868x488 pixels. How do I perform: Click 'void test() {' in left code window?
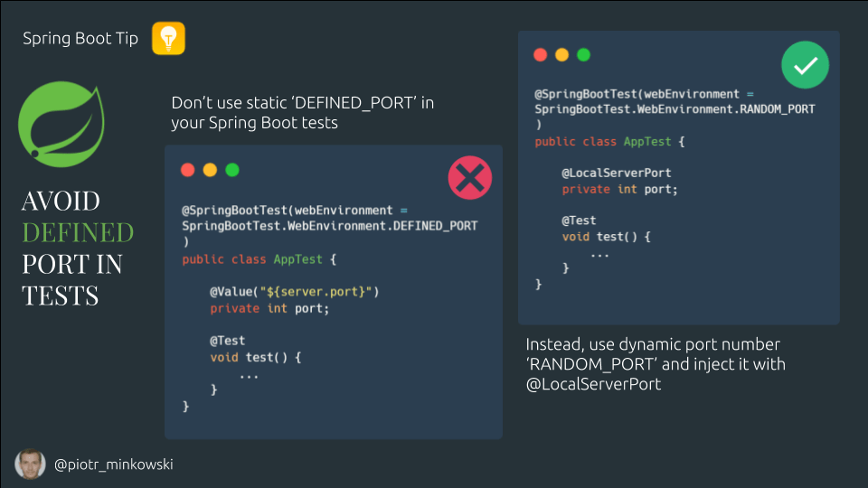pos(256,358)
